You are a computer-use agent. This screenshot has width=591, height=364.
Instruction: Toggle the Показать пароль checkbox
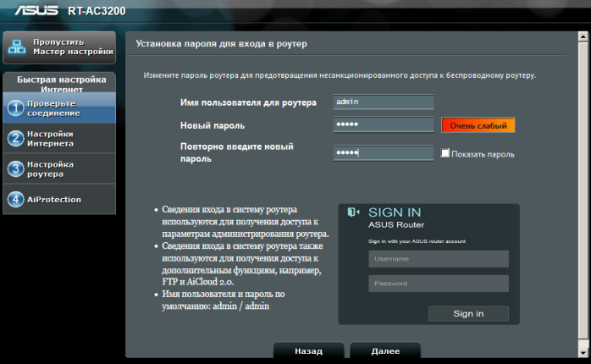[x=445, y=153]
